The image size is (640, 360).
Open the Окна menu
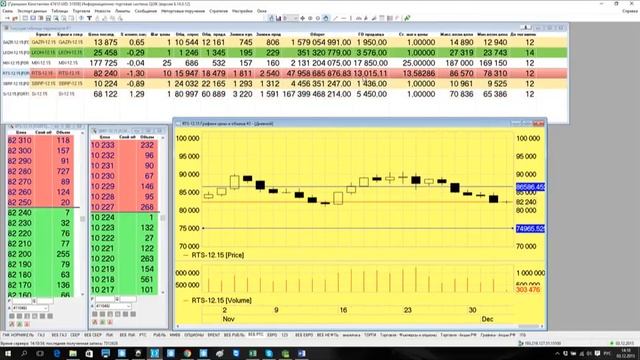click(262, 11)
